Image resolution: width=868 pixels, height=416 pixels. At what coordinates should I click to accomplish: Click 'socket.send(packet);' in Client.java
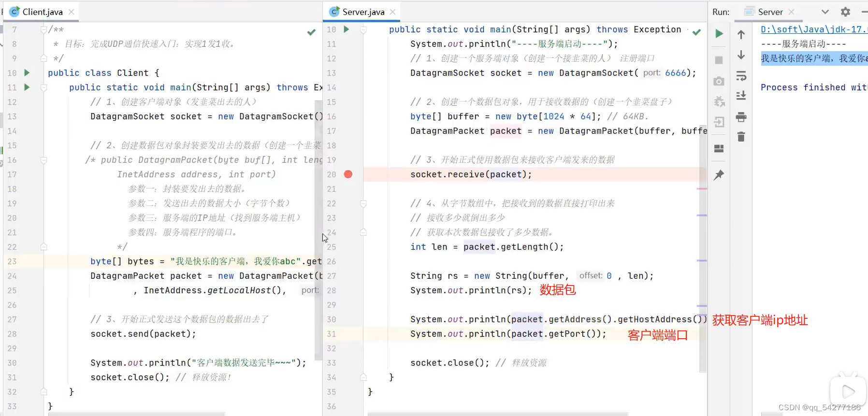click(x=143, y=333)
